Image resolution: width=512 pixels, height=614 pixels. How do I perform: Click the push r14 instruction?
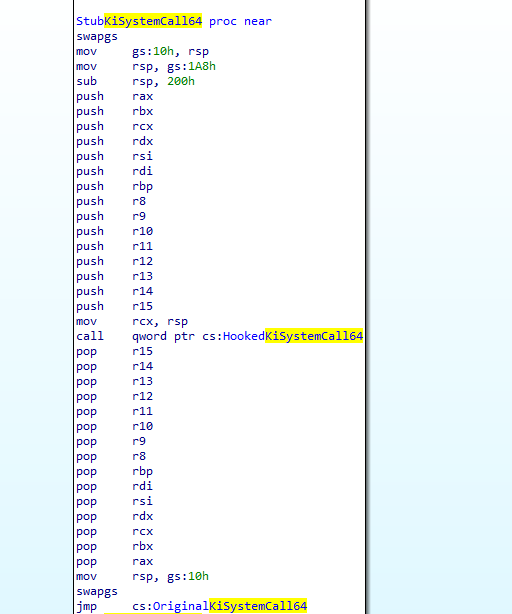pyautogui.click(x=114, y=291)
